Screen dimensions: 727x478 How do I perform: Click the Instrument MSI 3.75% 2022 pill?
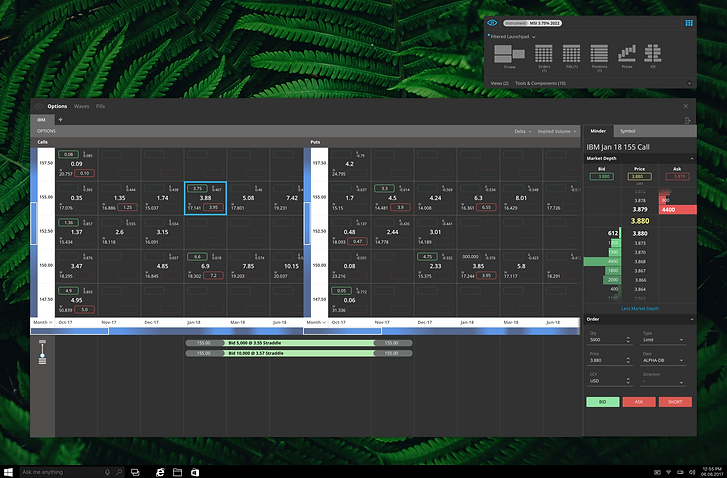point(532,23)
